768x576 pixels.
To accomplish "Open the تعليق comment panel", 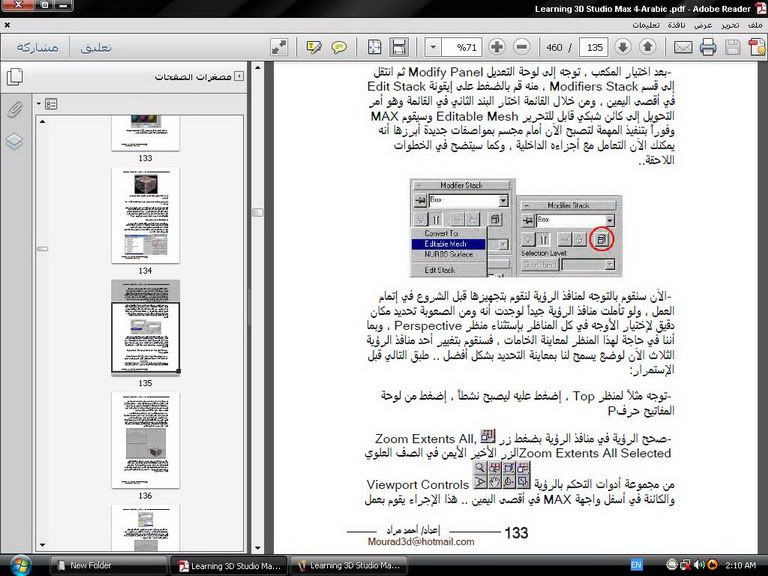I will point(96,47).
